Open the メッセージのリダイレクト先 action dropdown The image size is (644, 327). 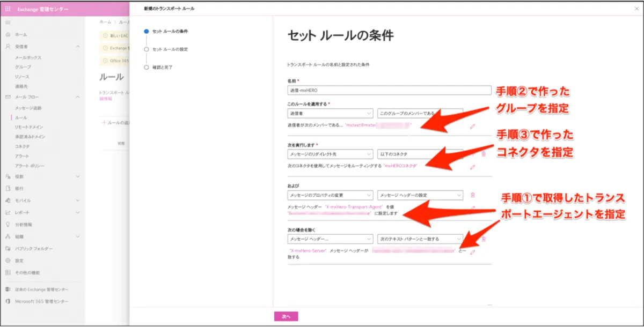coord(330,154)
